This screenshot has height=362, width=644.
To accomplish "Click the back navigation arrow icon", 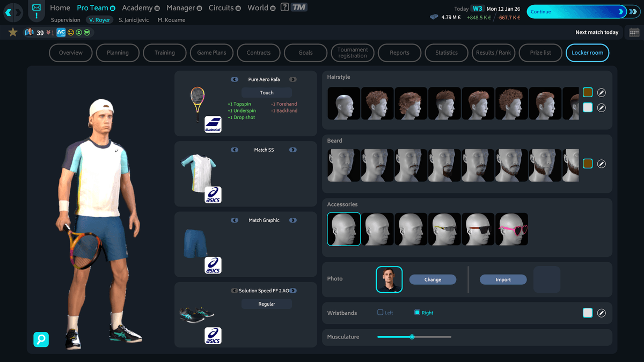I will coord(9,12).
